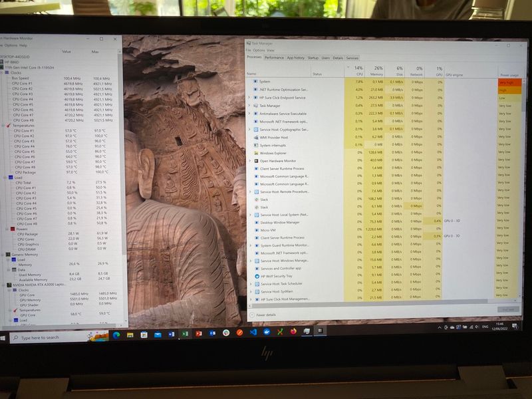Image resolution: width=532 pixels, height=399 pixels.
Task: Click the HP Wolf Security Tray icon
Action: [257, 276]
